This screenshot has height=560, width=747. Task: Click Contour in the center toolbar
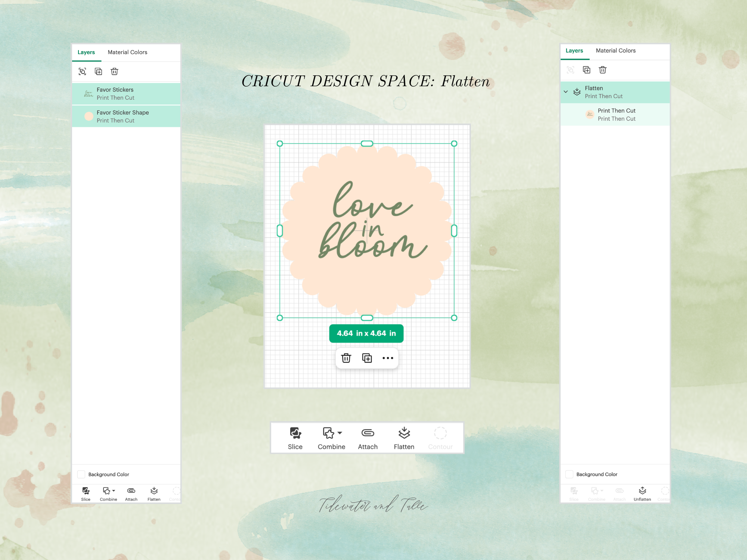(440, 438)
